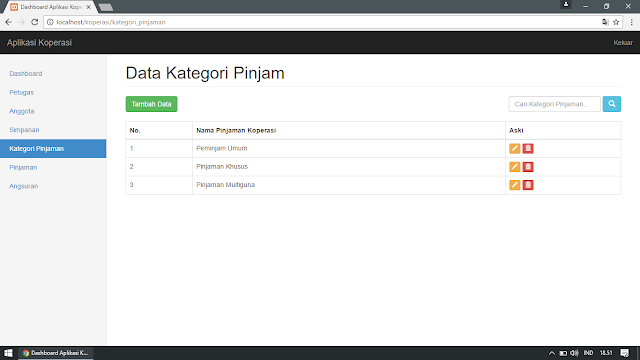Click the Chrome taskbar button

56,353
